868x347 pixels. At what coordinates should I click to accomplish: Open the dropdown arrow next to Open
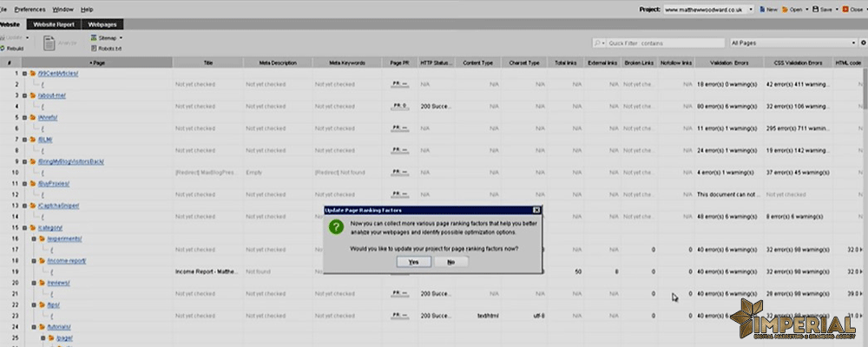pos(807,10)
